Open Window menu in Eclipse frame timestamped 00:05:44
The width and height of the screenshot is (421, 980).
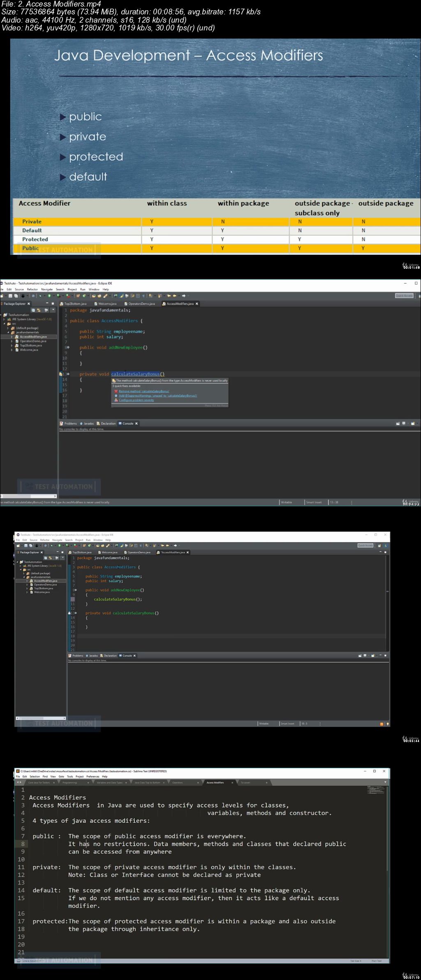coord(98,540)
